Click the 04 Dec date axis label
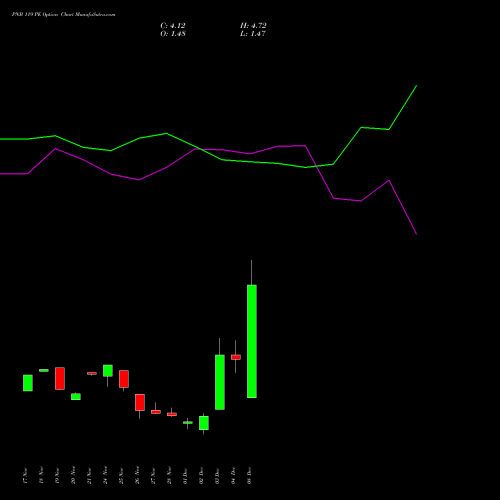 (233, 476)
